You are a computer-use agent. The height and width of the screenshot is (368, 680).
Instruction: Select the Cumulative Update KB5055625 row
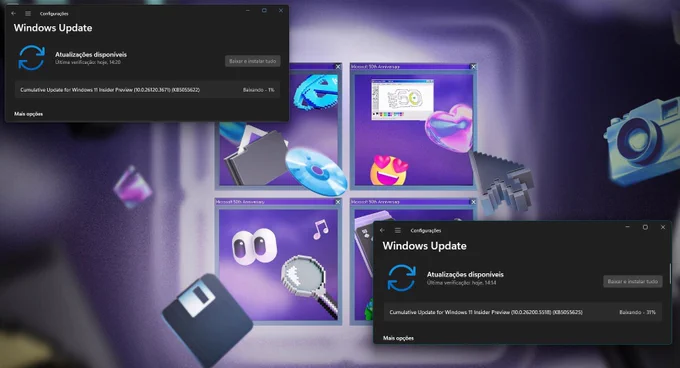[523, 312]
